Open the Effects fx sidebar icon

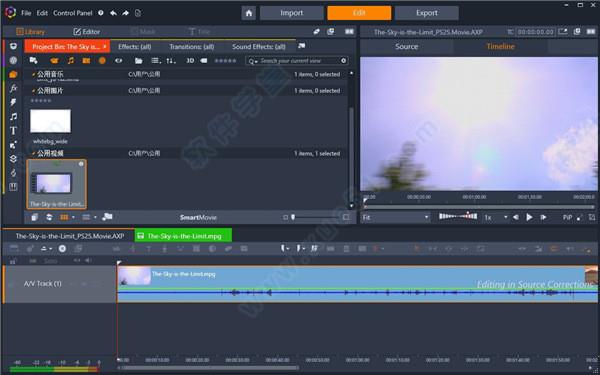(13, 88)
